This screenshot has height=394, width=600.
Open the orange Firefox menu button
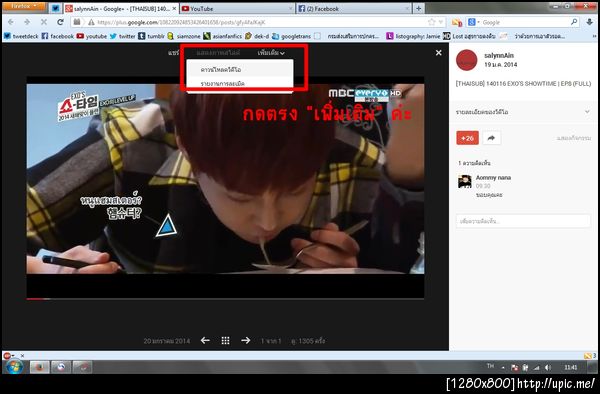coord(23,7)
